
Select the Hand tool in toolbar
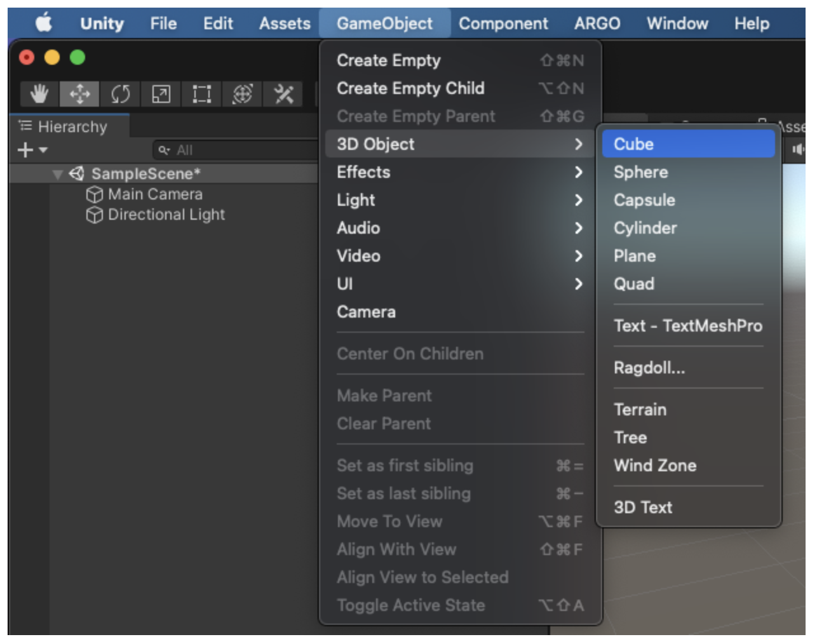(x=39, y=94)
